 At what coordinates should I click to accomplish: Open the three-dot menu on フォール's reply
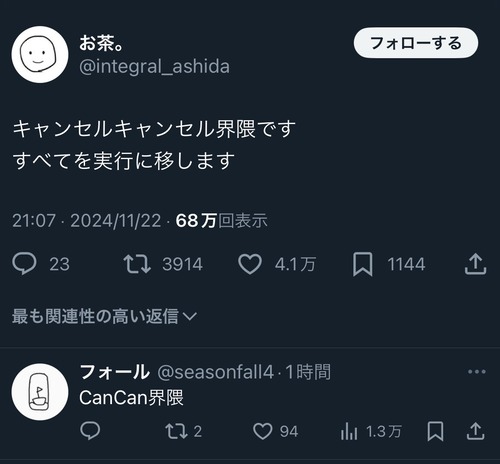coord(477,372)
